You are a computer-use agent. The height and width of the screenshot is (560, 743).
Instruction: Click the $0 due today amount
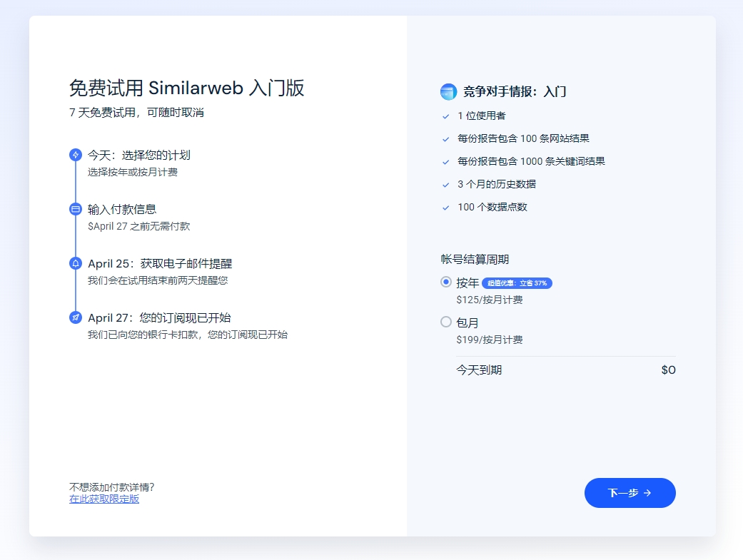pyautogui.click(x=669, y=370)
